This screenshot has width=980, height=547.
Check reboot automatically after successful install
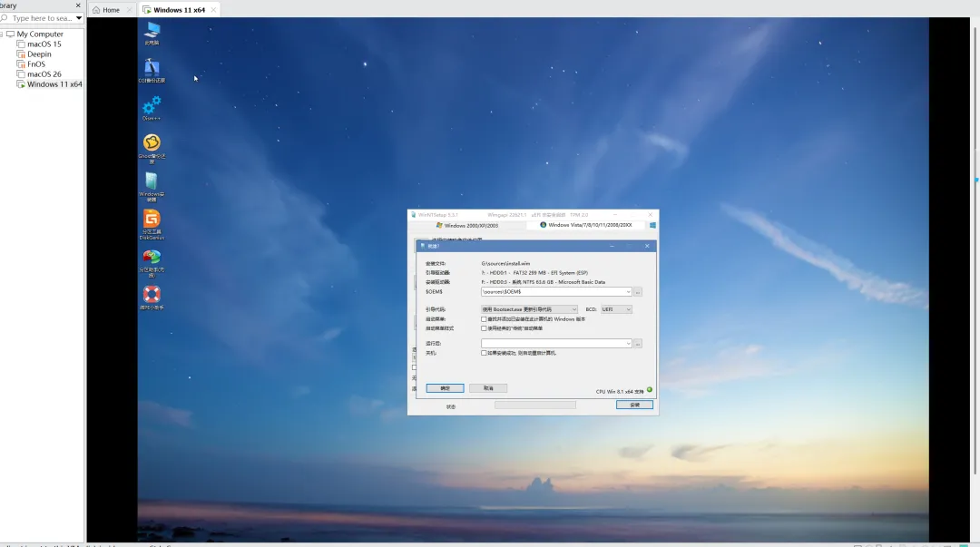484,353
